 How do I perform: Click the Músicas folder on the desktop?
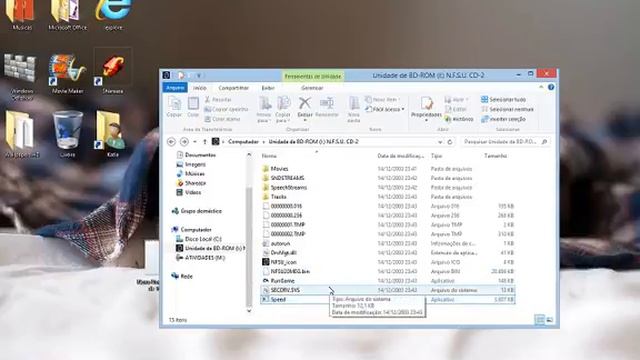21,14
